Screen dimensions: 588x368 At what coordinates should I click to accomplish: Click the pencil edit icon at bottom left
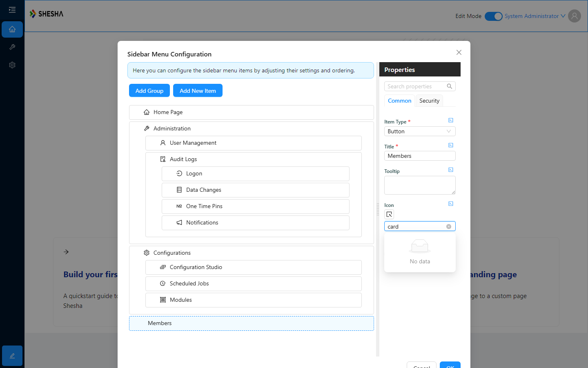[x=12, y=356]
